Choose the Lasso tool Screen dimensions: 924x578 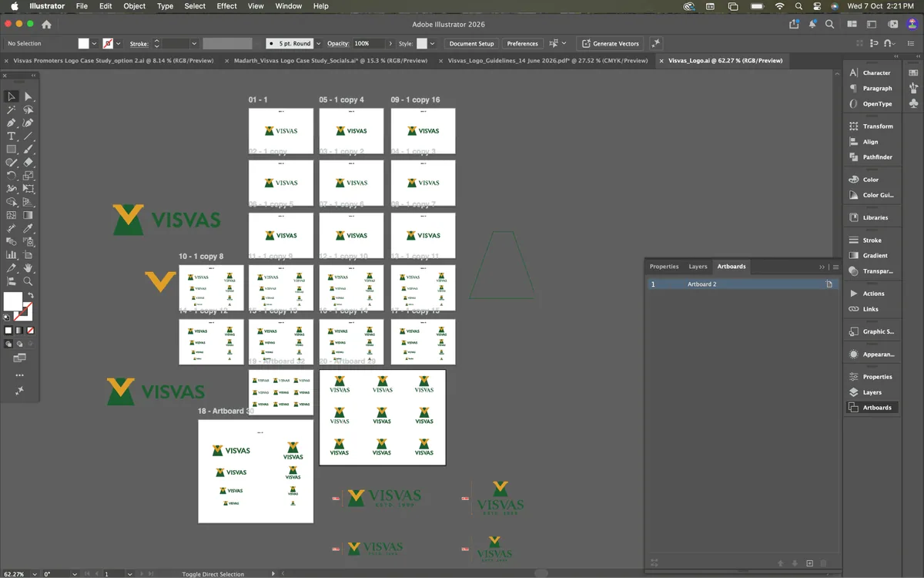28,109
